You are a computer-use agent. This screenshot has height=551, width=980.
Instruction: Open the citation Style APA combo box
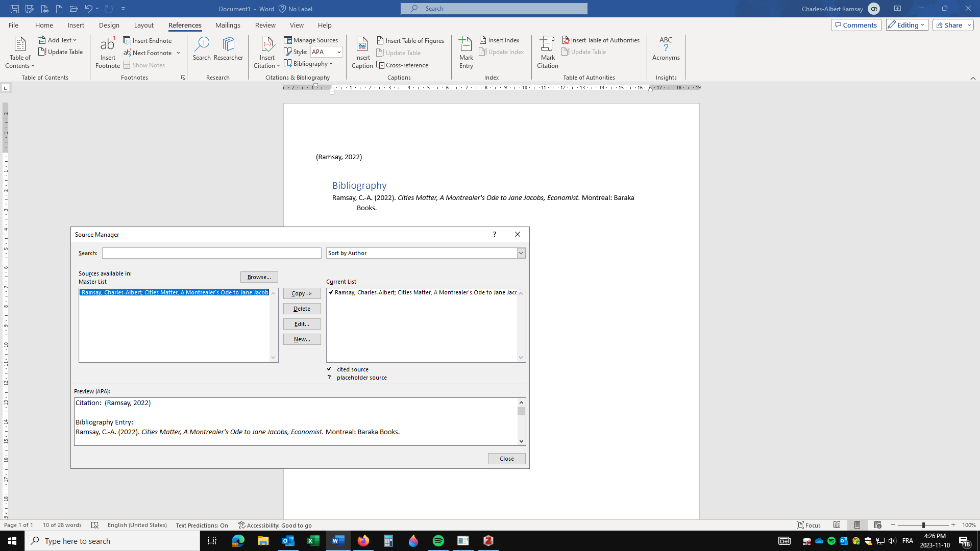click(x=326, y=52)
